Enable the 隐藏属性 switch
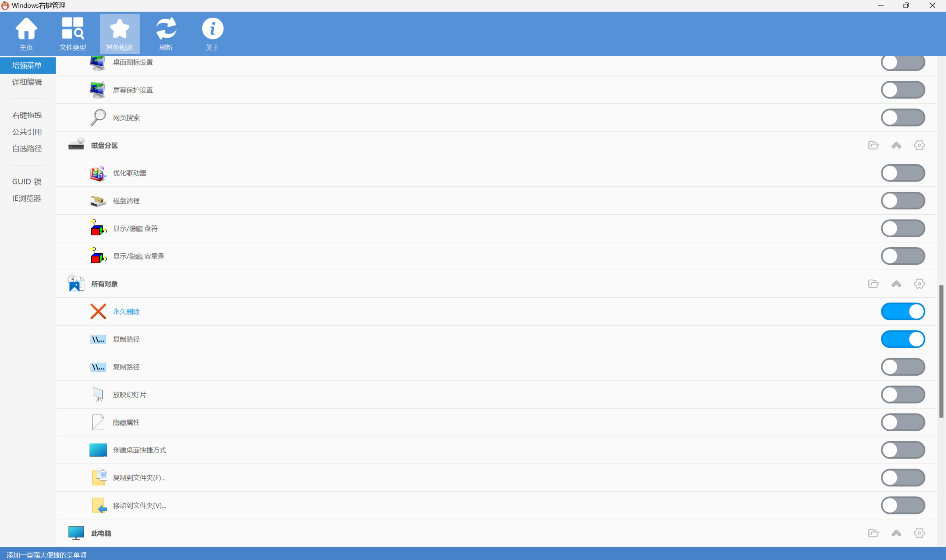 (x=902, y=422)
